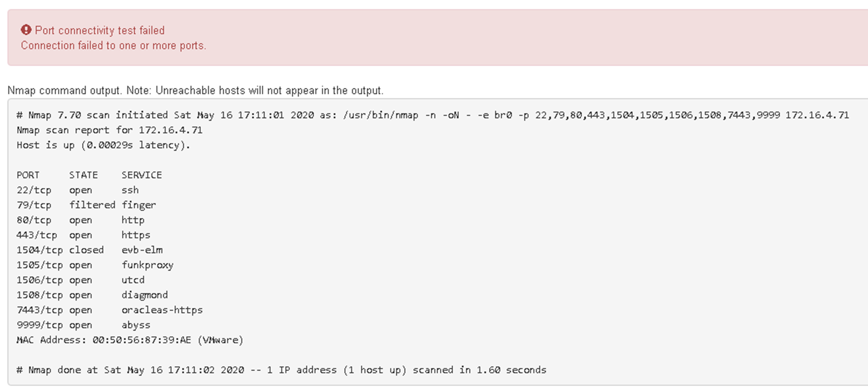Click the 80/tcp http row
This screenshot has width=868, height=389.
81,220
